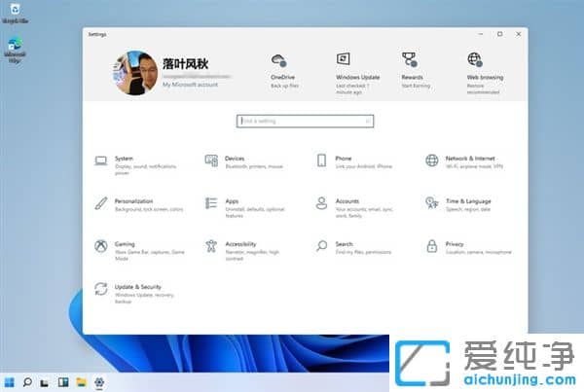
Task: Open the Microsoft Edge desktop icon
Action: click(x=15, y=51)
